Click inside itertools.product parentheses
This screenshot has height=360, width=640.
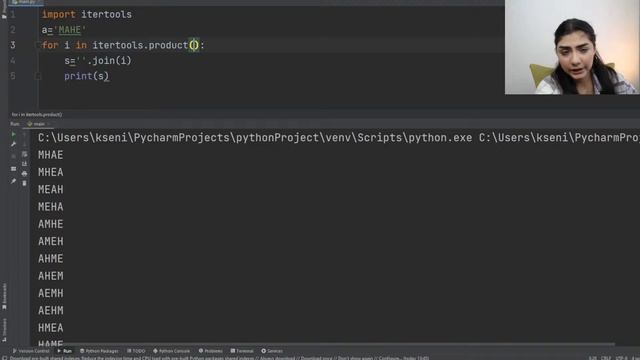pos(194,45)
